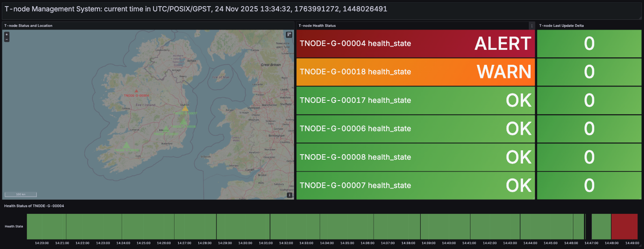Zoom in on the map with plus

(7, 34)
